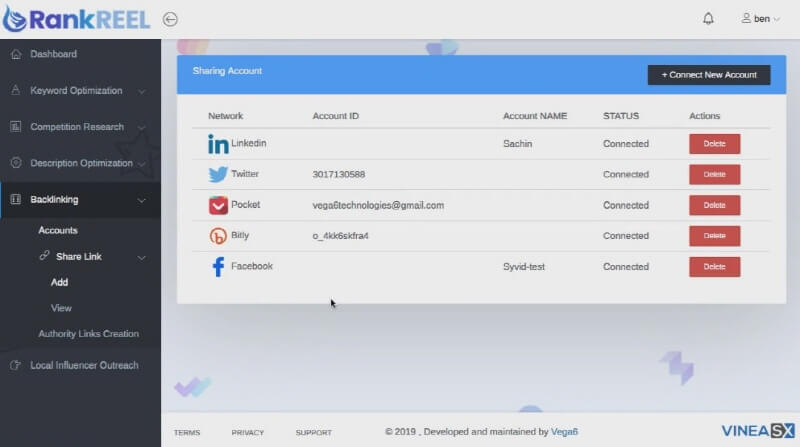Open Authority Links Creation

(89, 334)
